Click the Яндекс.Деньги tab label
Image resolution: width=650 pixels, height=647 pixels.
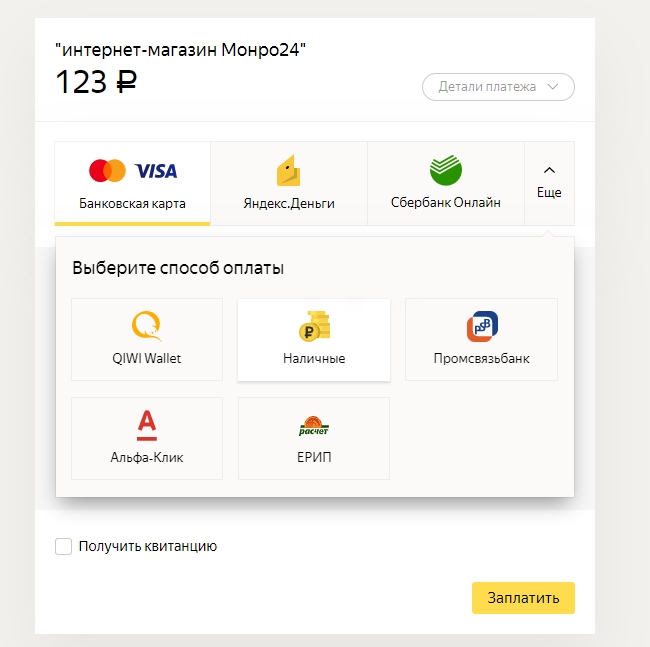pyautogui.click(x=289, y=203)
